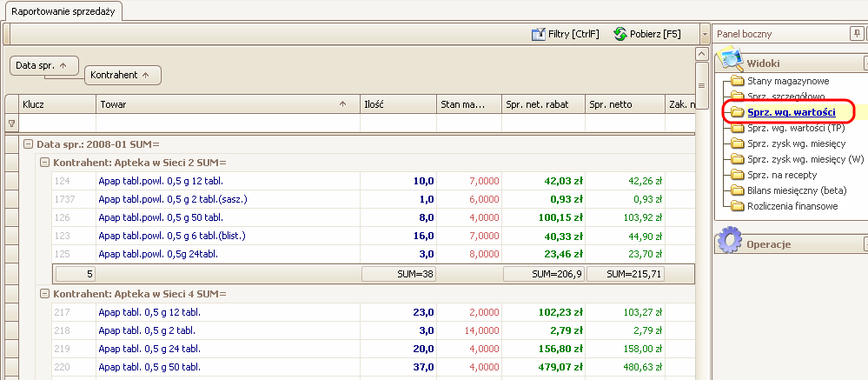Image resolution: width=868 pixels, height=380 pixels.
Task: Click the Data spr. grouping chip
Action: pyautogui.click(x=44, y=65)
